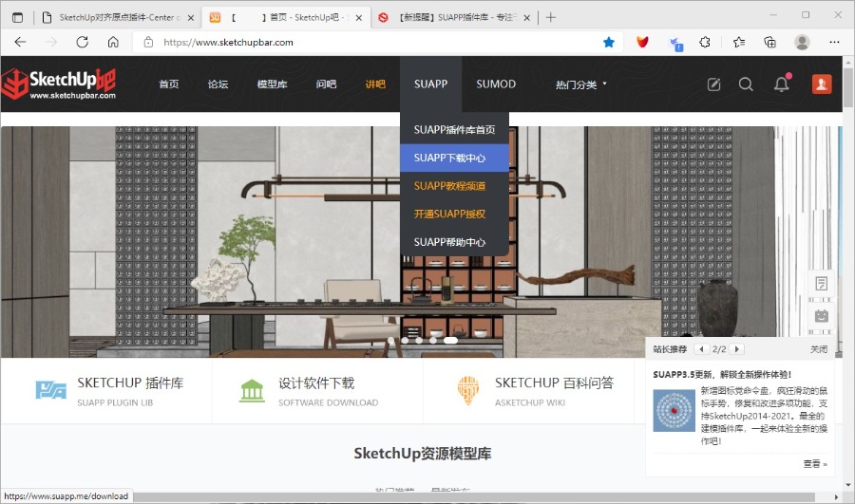
Task: Open the favorites list icon
Action: coord(739,42)
